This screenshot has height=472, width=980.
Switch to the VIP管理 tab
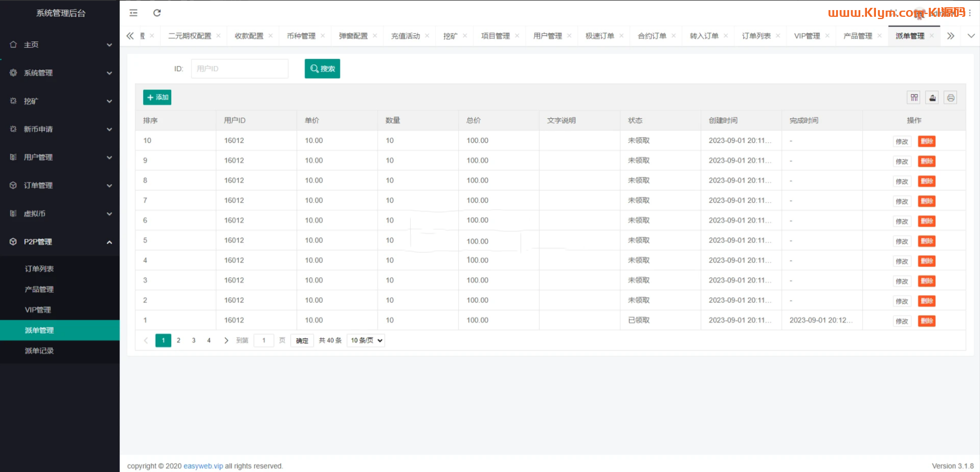pos(806,36)
